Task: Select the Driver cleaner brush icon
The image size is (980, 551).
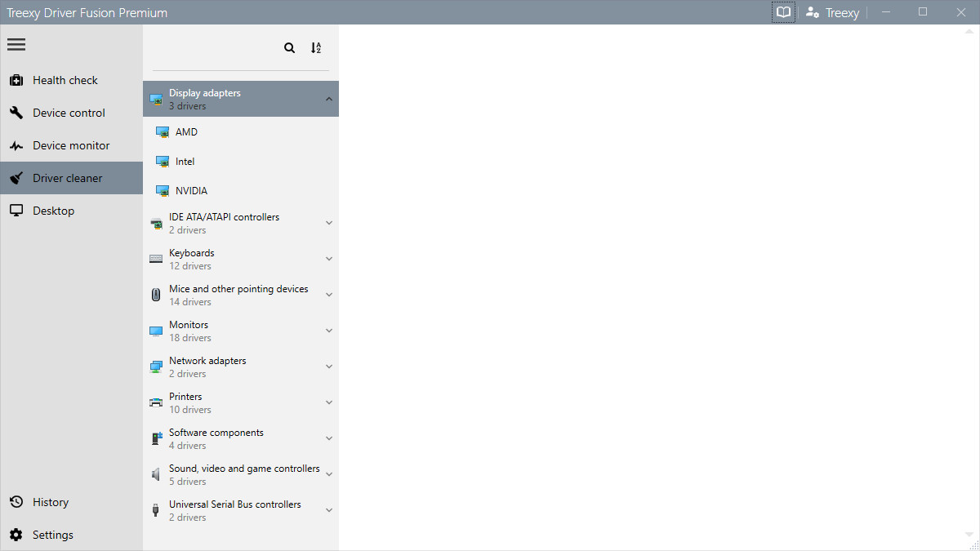Action: 16,177
